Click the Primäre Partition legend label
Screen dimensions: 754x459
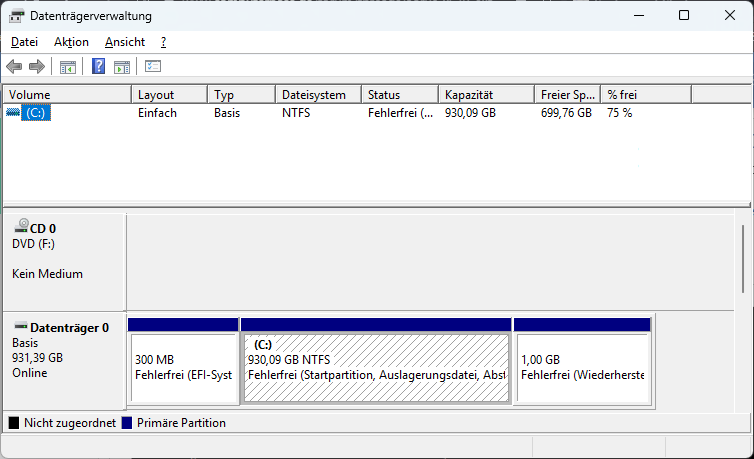[181, 423]
